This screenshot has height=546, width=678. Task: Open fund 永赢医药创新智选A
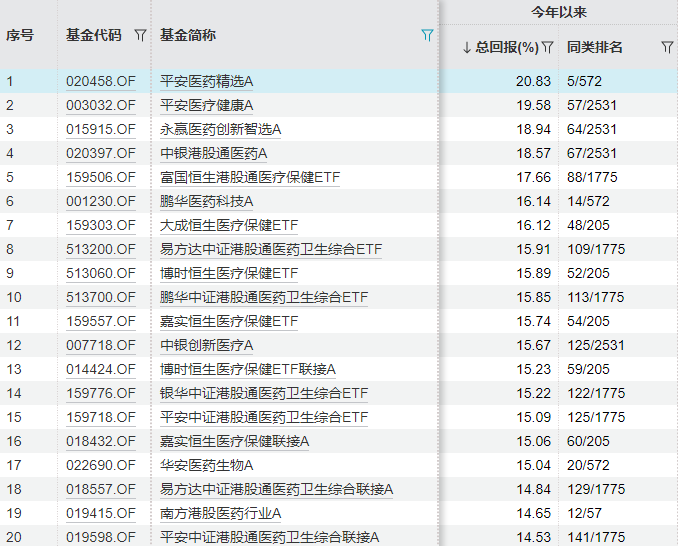[x=221, y=129]
